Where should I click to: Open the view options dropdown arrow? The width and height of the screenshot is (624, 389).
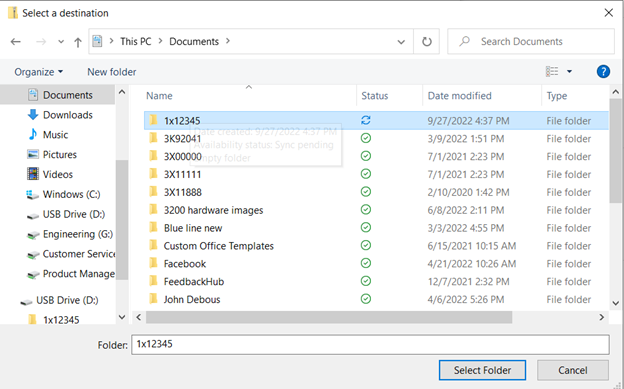569,72
